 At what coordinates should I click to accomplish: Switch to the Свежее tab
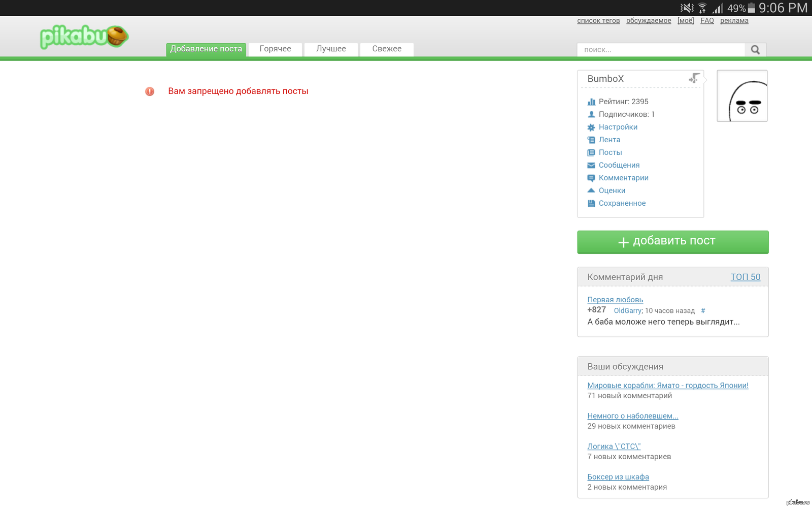pos(387,49)
